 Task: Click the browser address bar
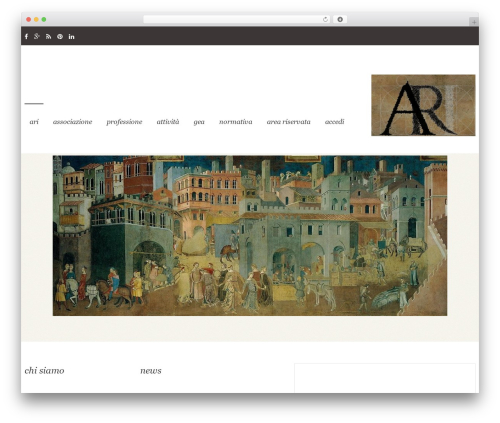pos(237,19)
